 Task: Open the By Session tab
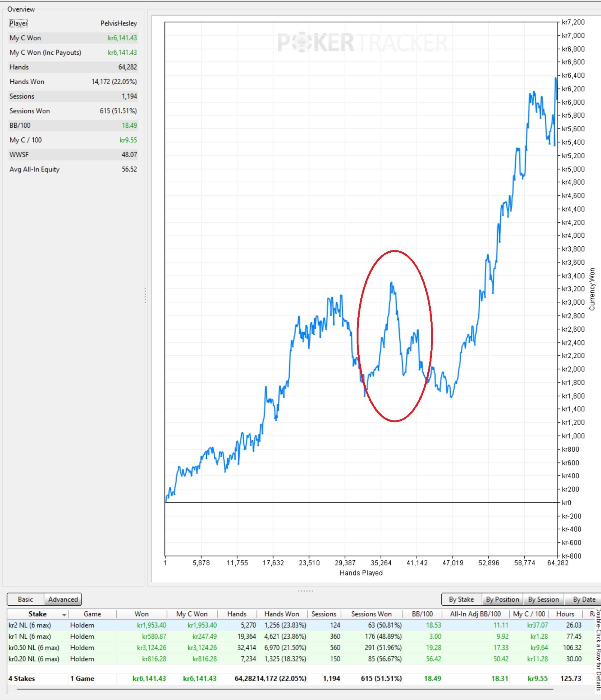coord(543,599)
